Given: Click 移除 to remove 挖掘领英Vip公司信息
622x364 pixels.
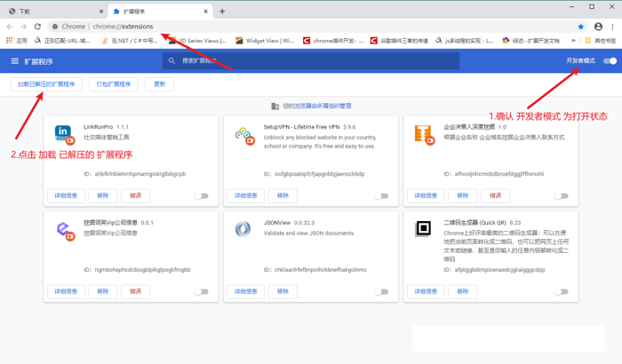Looking at the screenshot, I should (x=103, y=291).
